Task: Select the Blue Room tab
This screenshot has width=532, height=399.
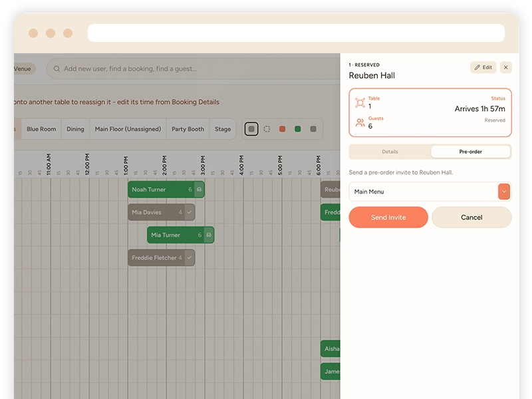Action: pos(41,129)
